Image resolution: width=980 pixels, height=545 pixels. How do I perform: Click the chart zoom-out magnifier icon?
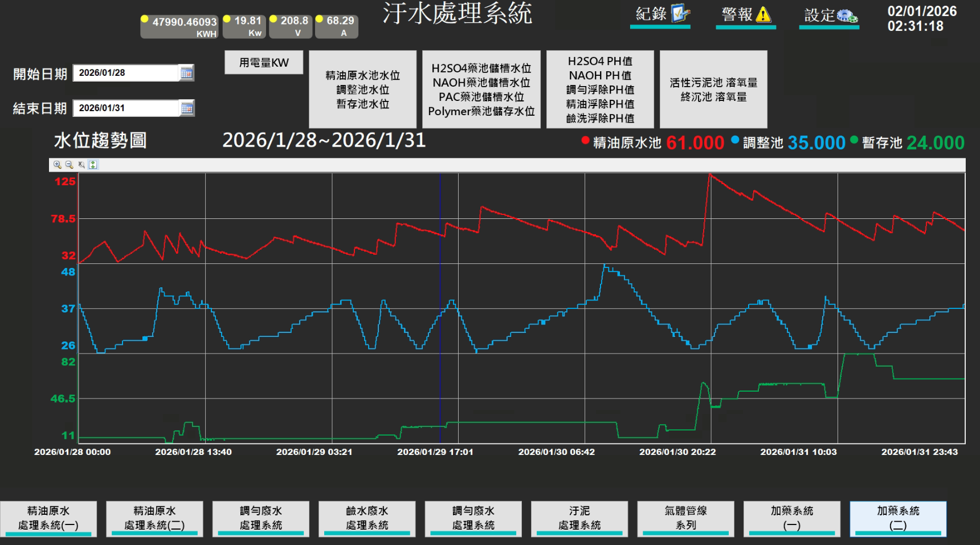(x=70, y=165)
